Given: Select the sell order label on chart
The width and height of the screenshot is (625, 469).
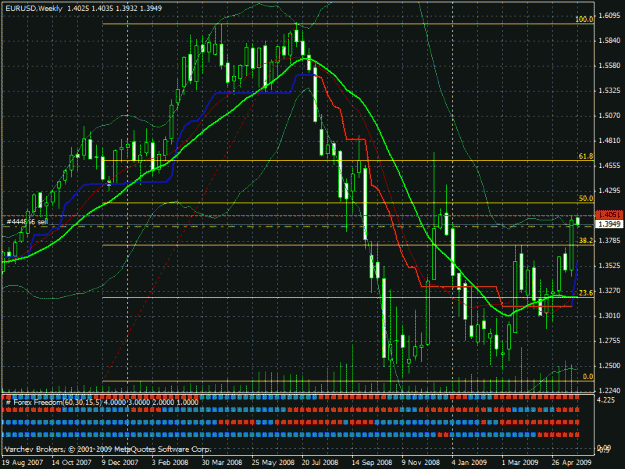Looking at the screenshot, I should (27, 222).
